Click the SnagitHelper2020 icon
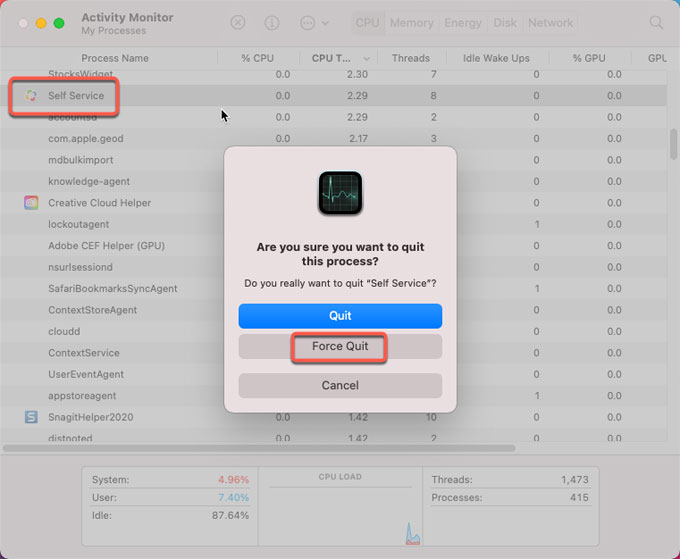The width and height of the screenshot is (680, 559). point(31,417)
